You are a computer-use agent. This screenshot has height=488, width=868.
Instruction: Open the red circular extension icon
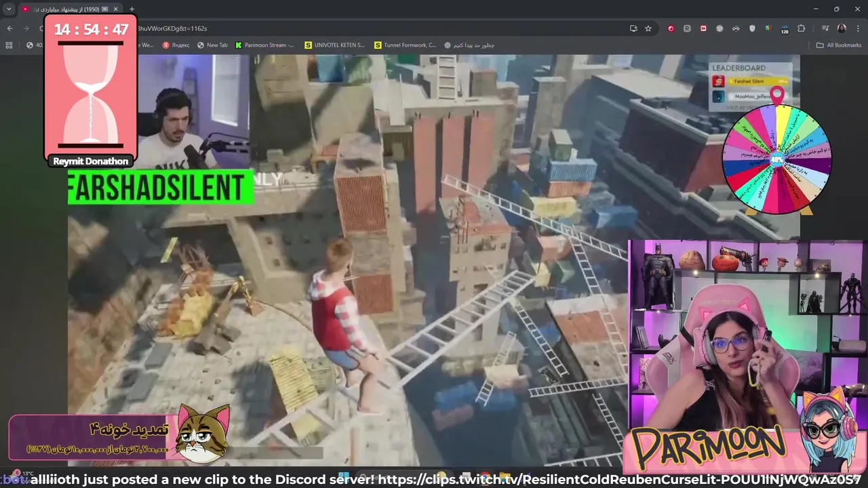(671, 28)
